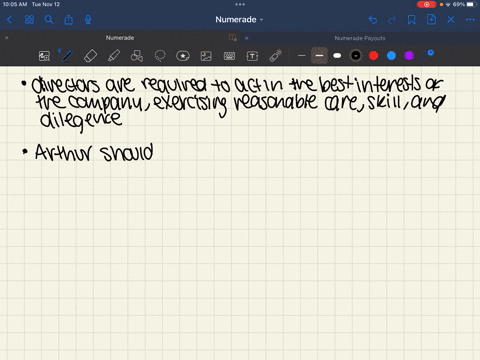
Task: Select the Highlighter tool
Action: (x=114, y=56)
